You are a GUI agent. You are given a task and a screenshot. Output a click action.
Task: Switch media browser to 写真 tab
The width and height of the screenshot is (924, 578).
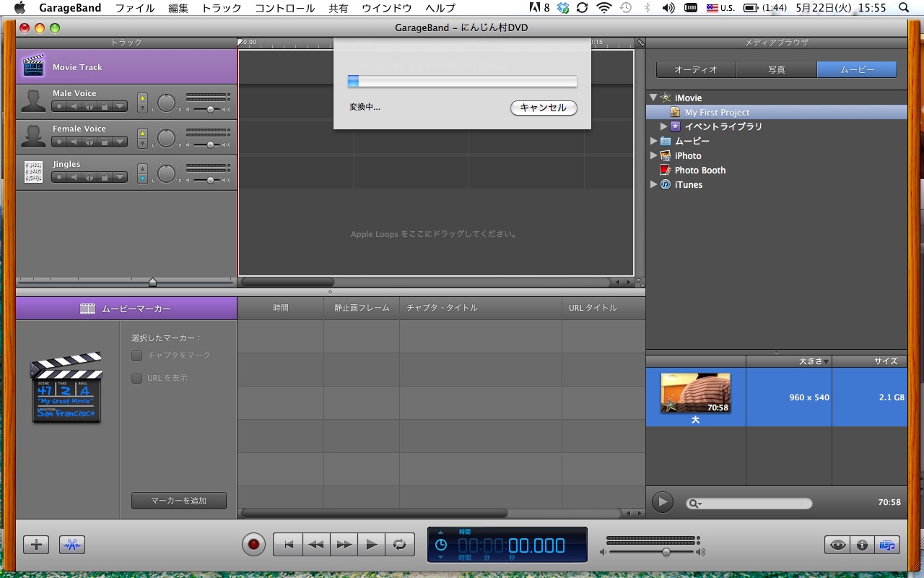tap(777, 69)
